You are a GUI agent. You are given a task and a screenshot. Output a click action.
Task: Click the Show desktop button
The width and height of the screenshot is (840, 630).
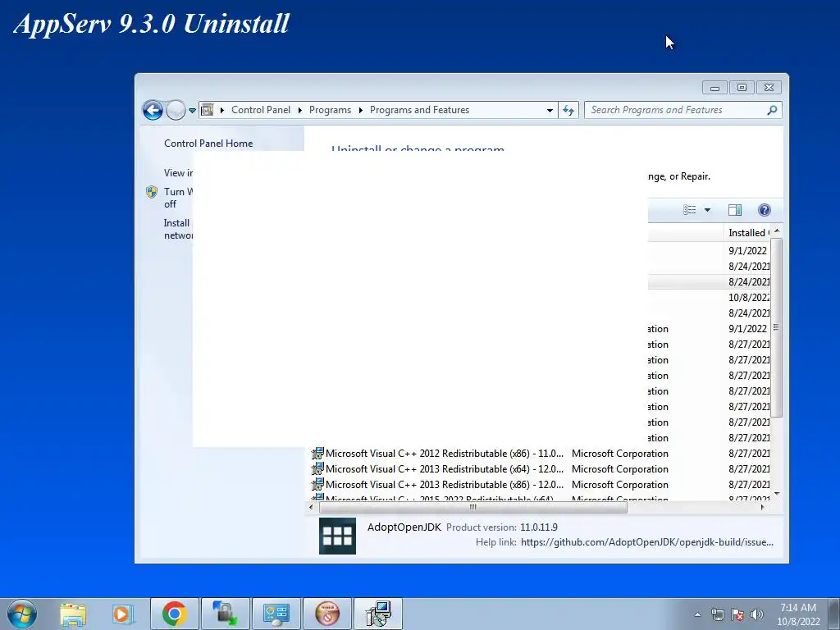pyautogui.click(x=834, y=614)
